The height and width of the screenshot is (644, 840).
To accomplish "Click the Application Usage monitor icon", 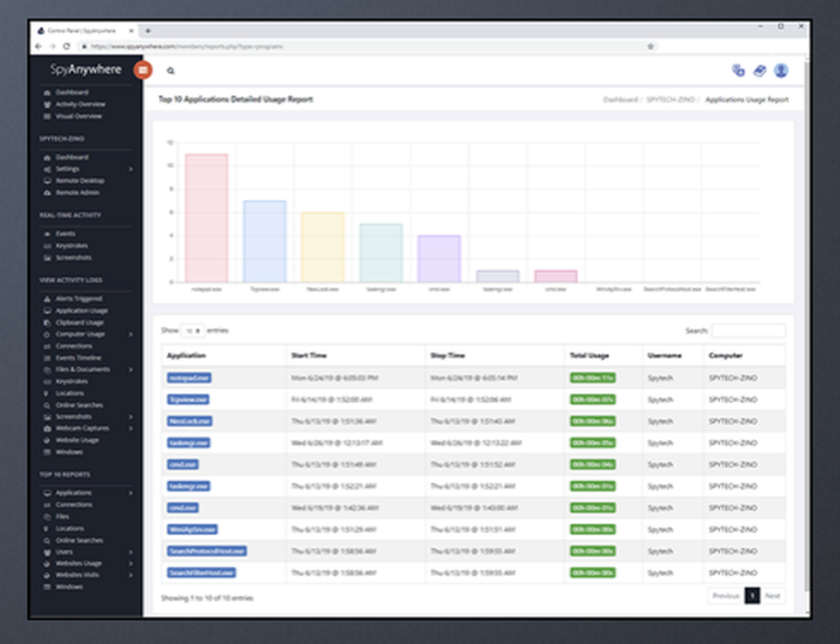I will 47,311.
